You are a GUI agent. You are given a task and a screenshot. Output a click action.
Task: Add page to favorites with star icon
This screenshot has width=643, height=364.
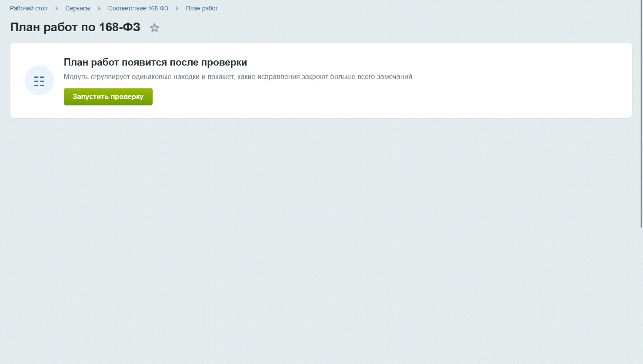click(154, 28)
